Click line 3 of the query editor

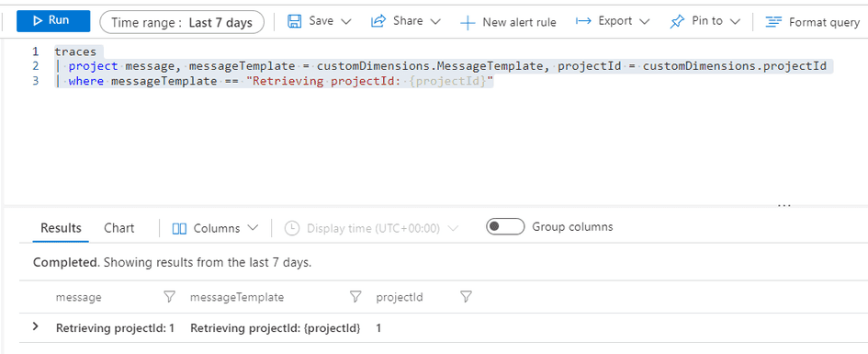(274, 82)
